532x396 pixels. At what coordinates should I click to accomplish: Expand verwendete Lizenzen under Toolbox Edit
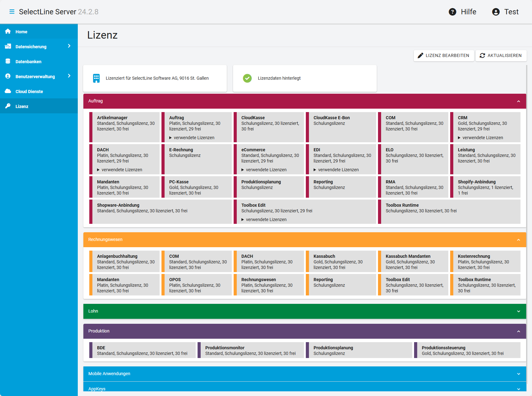click(x=264, y=219)
